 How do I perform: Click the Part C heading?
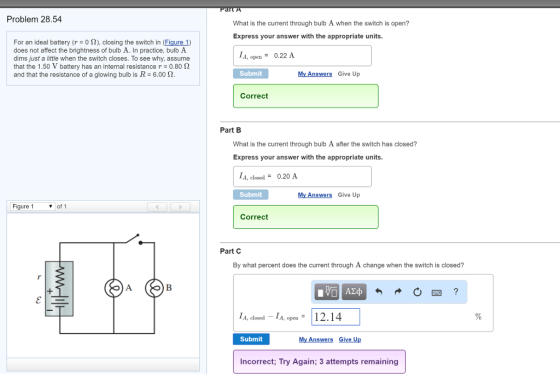(x=230, y=251)
